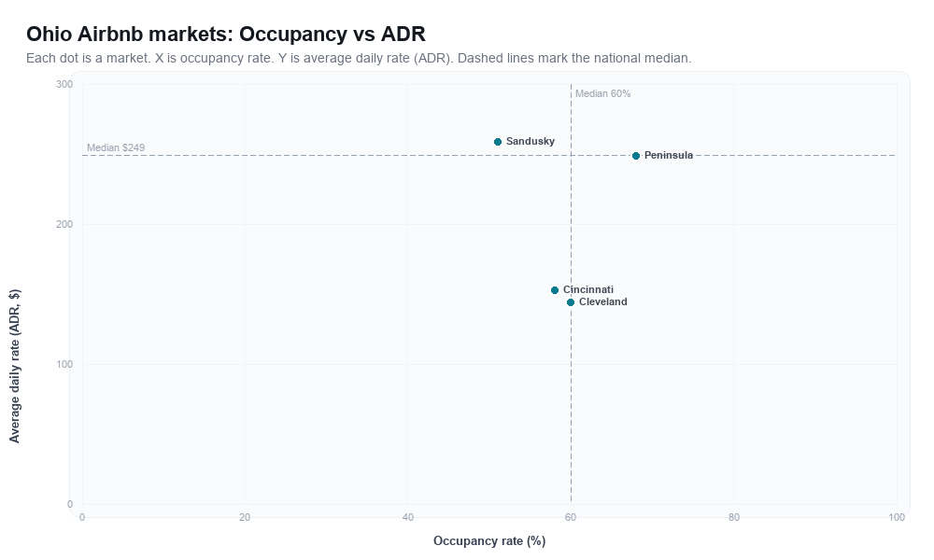The image size is (934, 560).
Task: Click the subtitle beginning 'Each dot is a market'
Action: (359, 58)
